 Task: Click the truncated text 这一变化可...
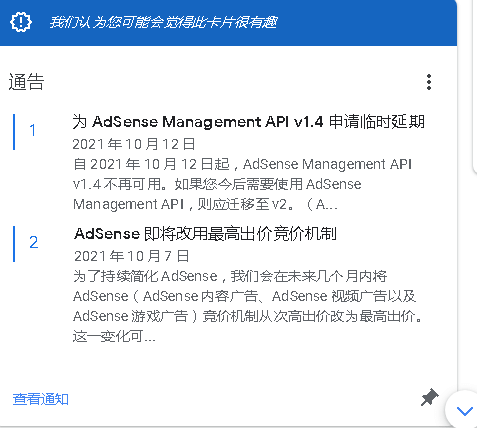click(x=114, y=336)
